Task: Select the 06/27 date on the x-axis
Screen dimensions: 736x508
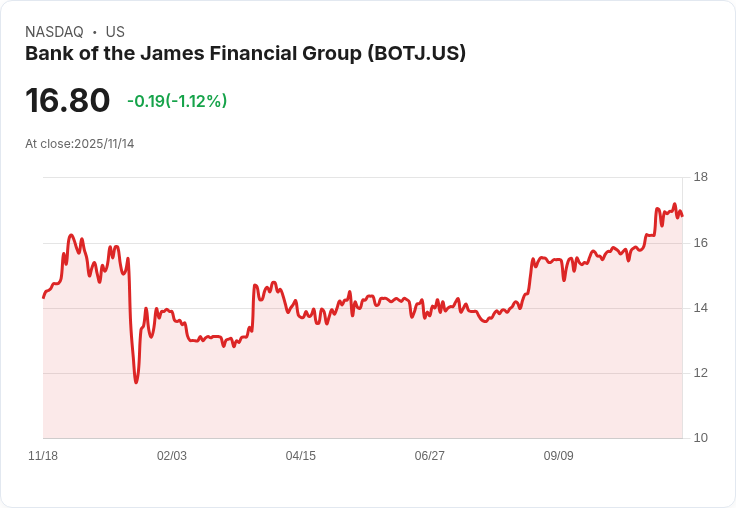Action: (429, 456)
